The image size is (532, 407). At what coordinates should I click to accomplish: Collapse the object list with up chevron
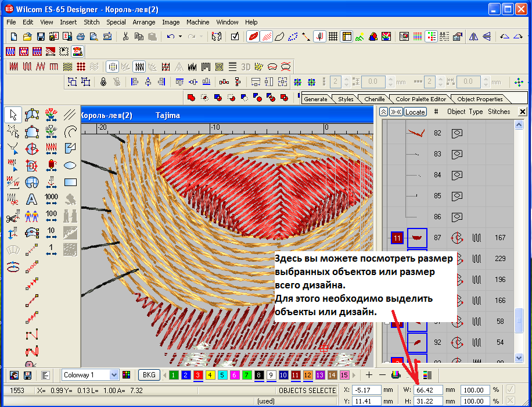click(383, 112)
